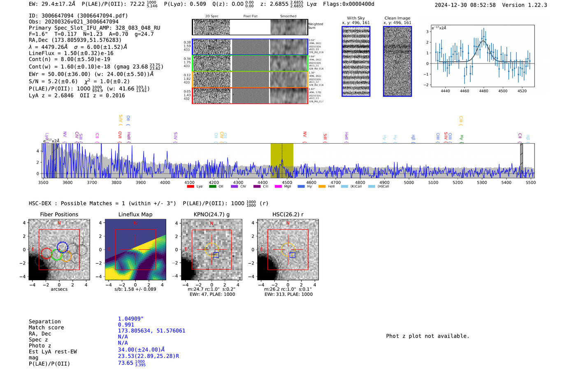
Task: Click the 2024-12-30 08:52:58 timestamp
Action: click(x=465, y=5)
